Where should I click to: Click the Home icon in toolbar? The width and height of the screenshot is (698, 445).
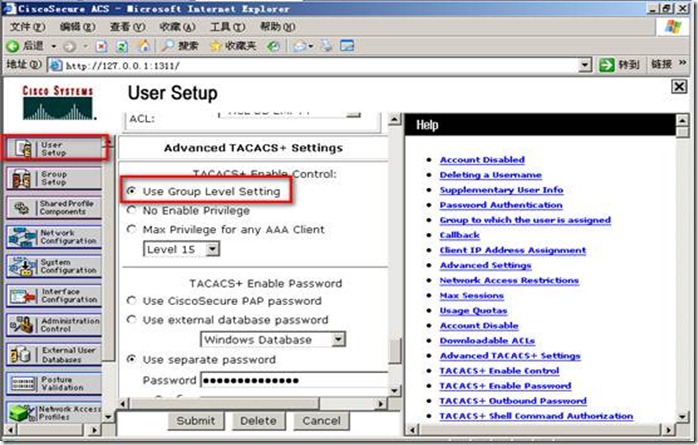[143, 46]
